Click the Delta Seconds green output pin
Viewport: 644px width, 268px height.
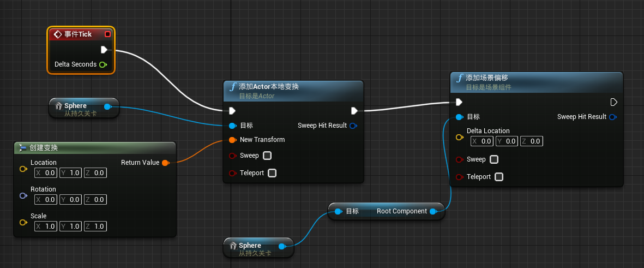pos(103,64)
